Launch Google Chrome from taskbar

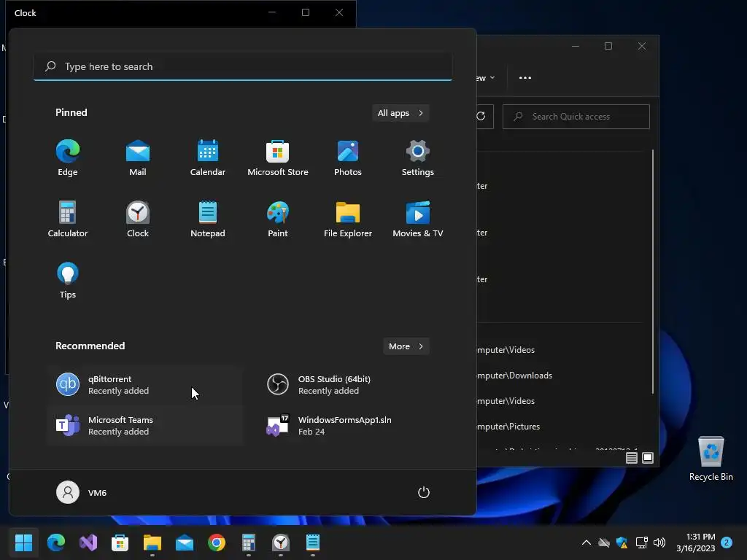click(x=216, y=542)
